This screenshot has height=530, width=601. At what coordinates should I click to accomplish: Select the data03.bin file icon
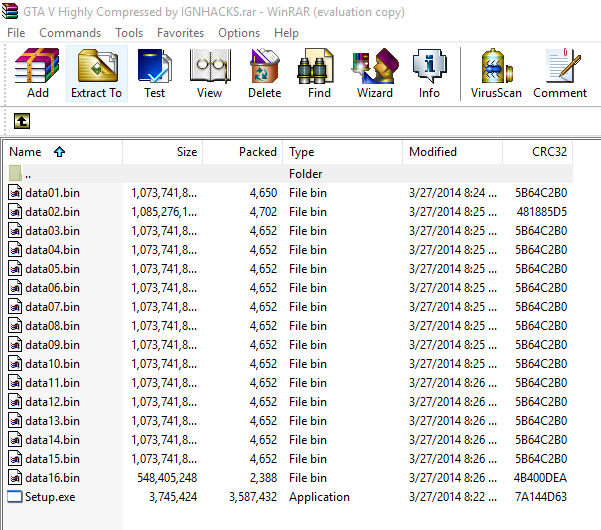pyautogui.click(x=15, y=231)
